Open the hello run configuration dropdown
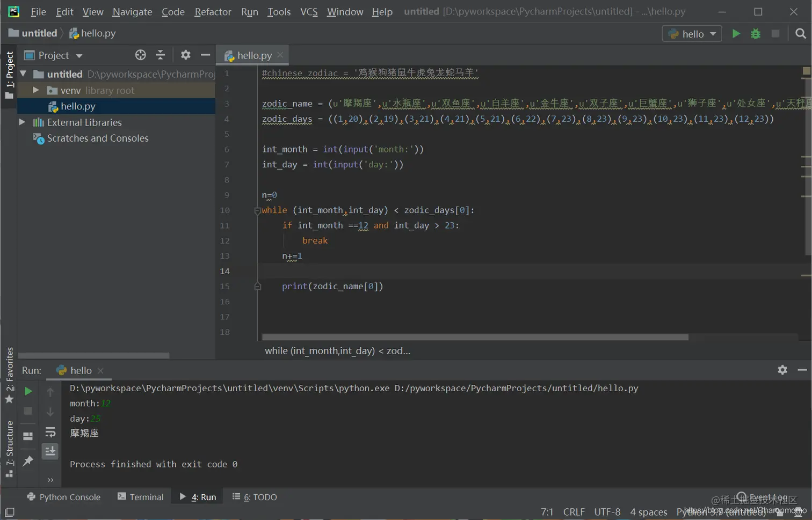812x520 pixels. tap(692, 33)
